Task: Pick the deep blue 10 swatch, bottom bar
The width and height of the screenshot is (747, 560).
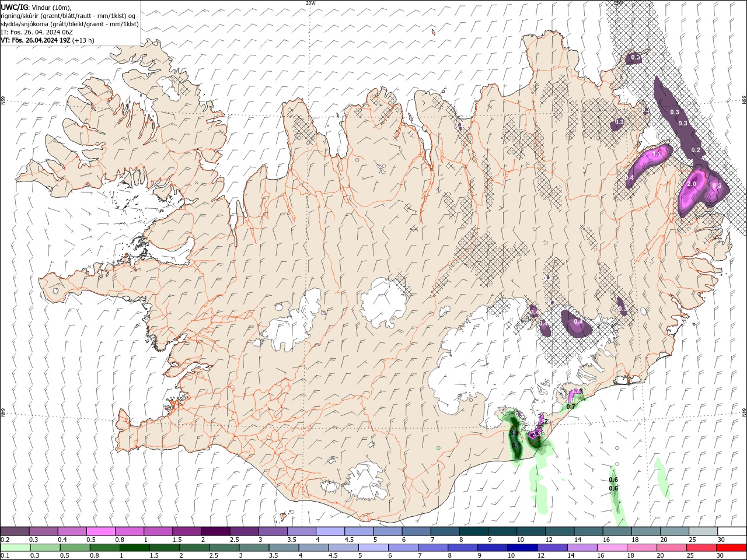Action: pyautogui.click(x=522, y=548)
